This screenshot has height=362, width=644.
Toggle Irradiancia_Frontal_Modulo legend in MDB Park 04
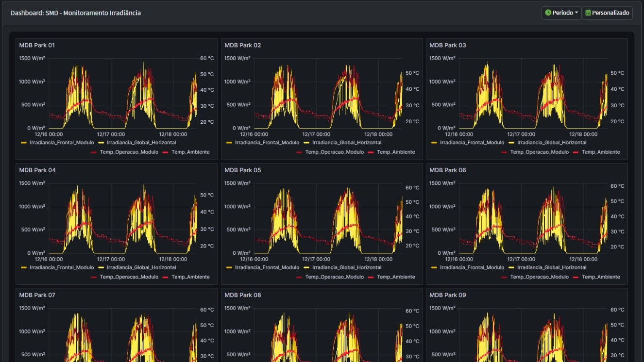62,267
